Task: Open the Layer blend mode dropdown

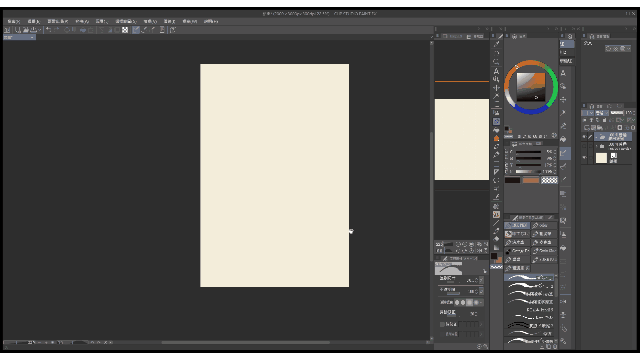Action: 602,113
